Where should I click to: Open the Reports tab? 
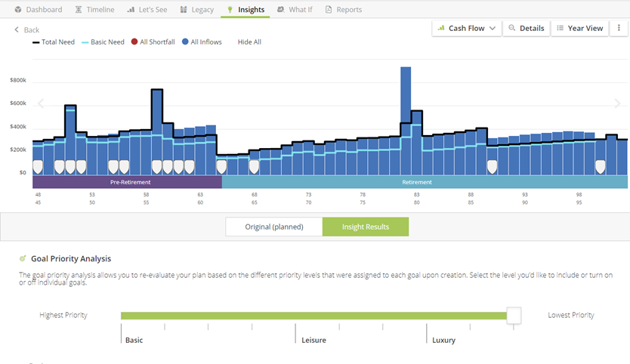(344, 10)
